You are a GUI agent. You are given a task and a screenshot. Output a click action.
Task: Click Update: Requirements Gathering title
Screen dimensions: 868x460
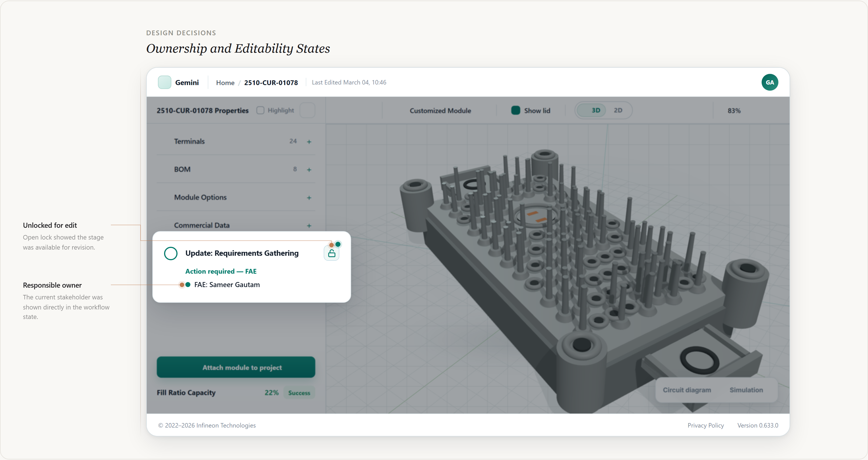tap(242, 253)
